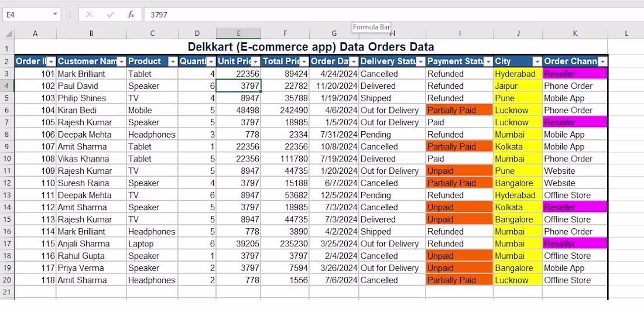Image resolution: width=644 pixels, height=312 pixels.
Task: Select row 4 header
Action: pos(7,86)
